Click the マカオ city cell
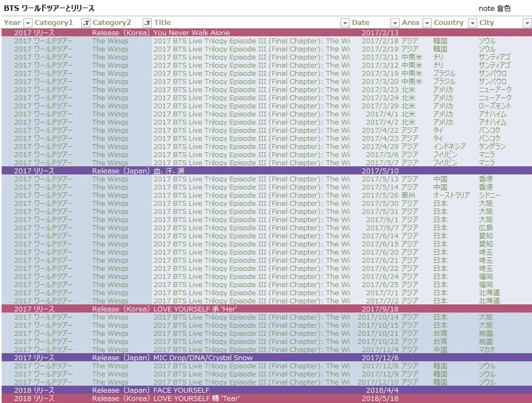 486,349
